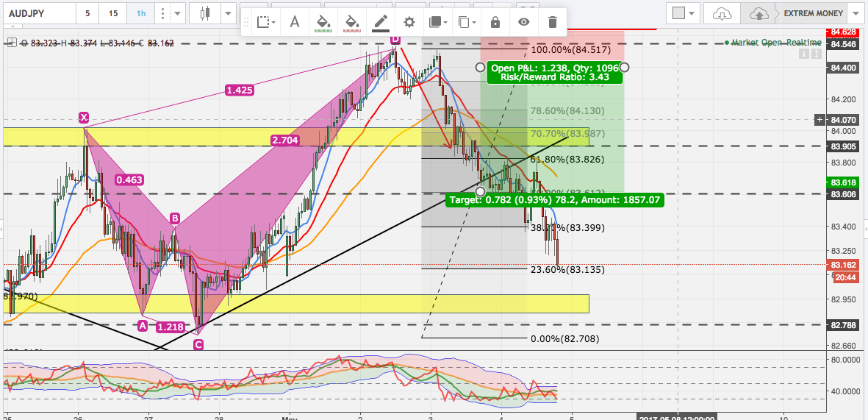Click the EXTREM MONEY layout name button
868x420 pixels.
[x=812, y=13]
